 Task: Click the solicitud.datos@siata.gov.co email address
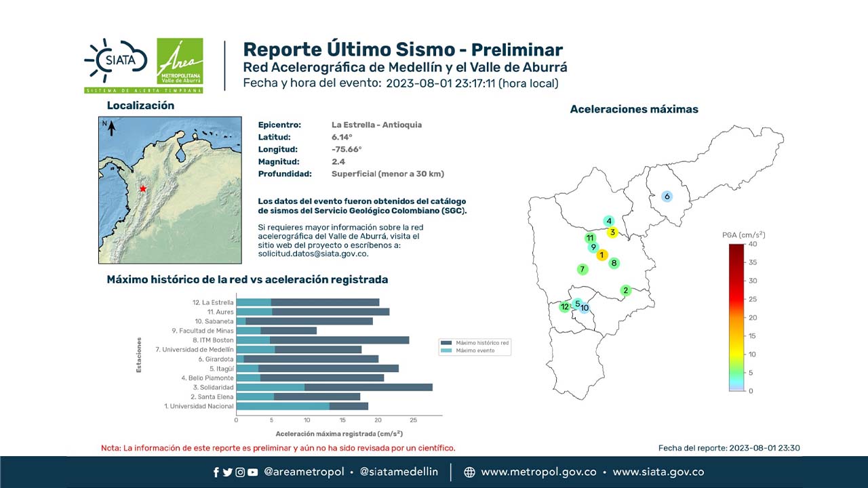(x=313, y=253)
